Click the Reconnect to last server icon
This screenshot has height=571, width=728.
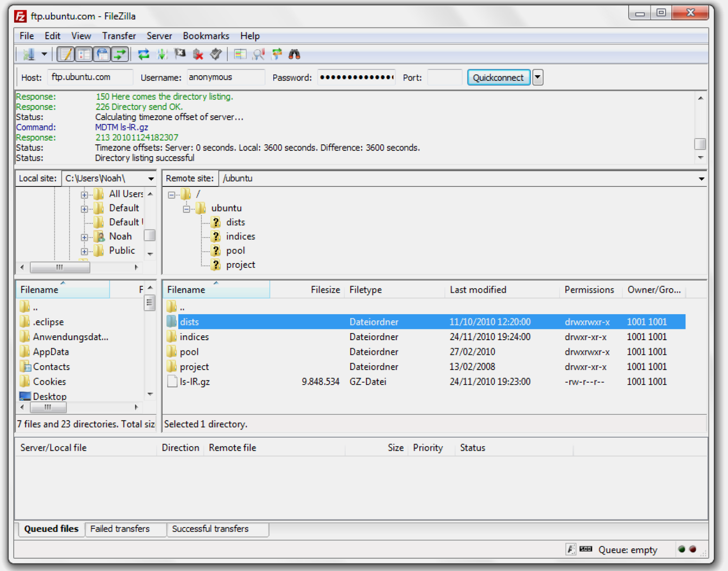click(216, 54)
